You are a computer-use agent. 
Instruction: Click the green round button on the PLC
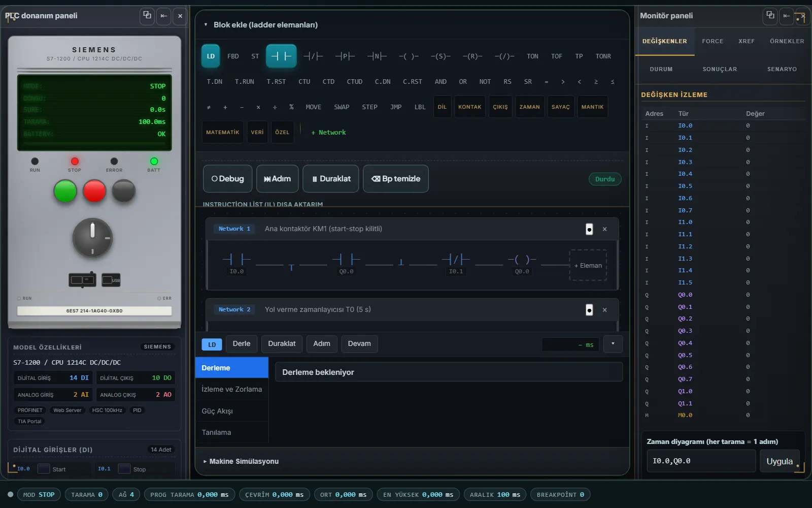(65, 191)
